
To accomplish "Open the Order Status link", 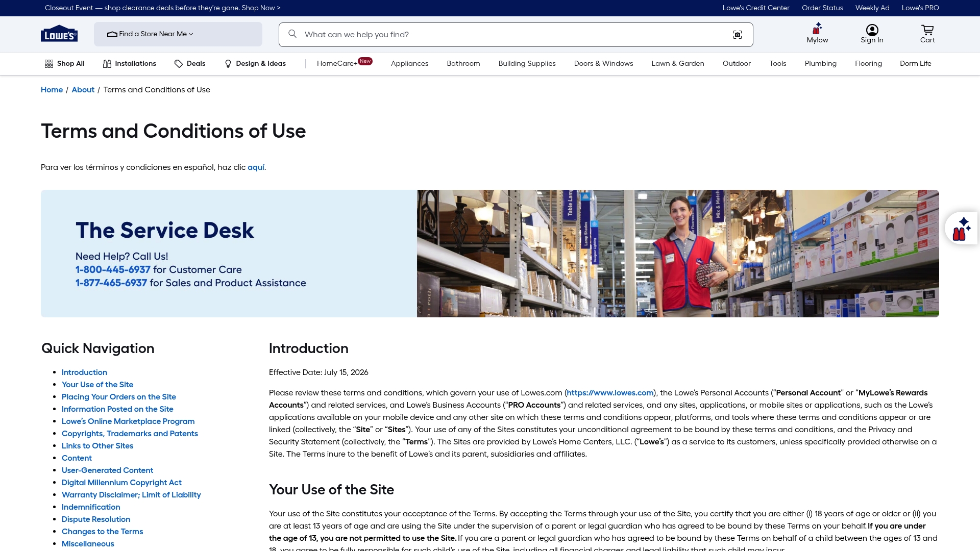I will (x=822, y=8).
